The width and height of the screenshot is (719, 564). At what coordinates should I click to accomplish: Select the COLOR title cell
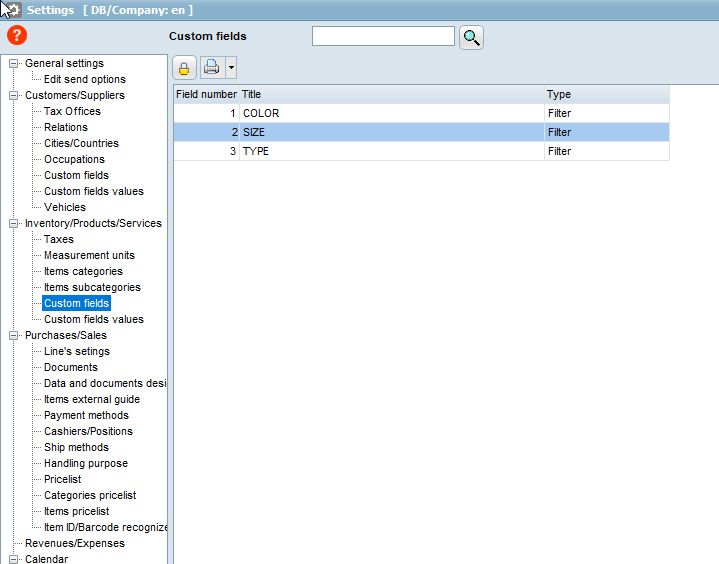(392, 113)
